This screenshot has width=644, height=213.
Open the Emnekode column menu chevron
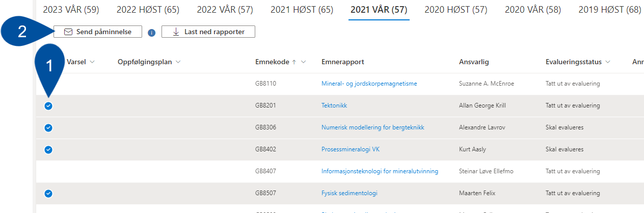(304, 62)
